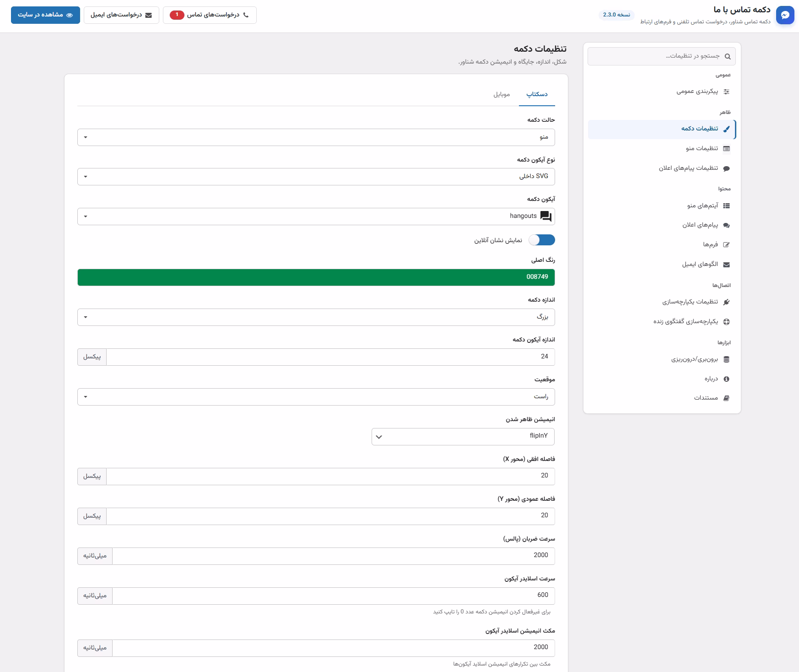
Task: Click the settings search field
Action: click(x=662, y=56)
